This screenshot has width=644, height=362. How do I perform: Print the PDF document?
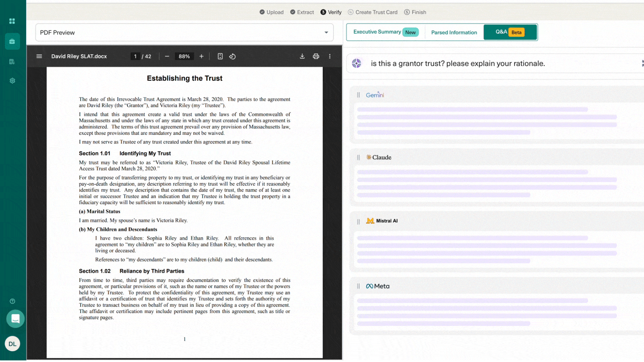click(x=316, y=56)
